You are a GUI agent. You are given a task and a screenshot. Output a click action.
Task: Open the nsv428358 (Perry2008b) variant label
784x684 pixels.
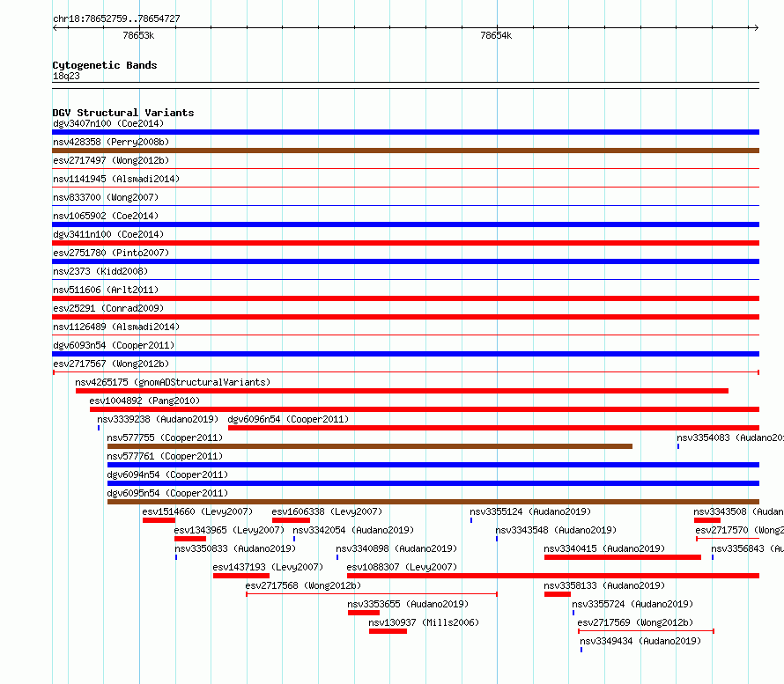[x=111, y=142]
